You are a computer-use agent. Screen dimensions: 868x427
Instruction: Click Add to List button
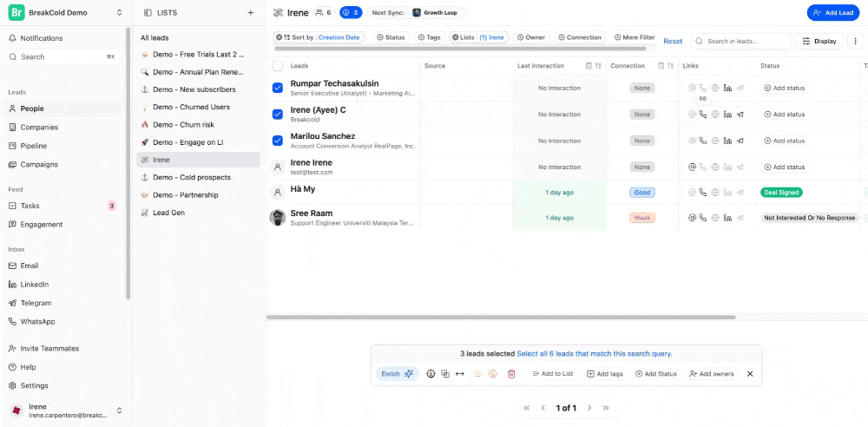tap(552, 374)
